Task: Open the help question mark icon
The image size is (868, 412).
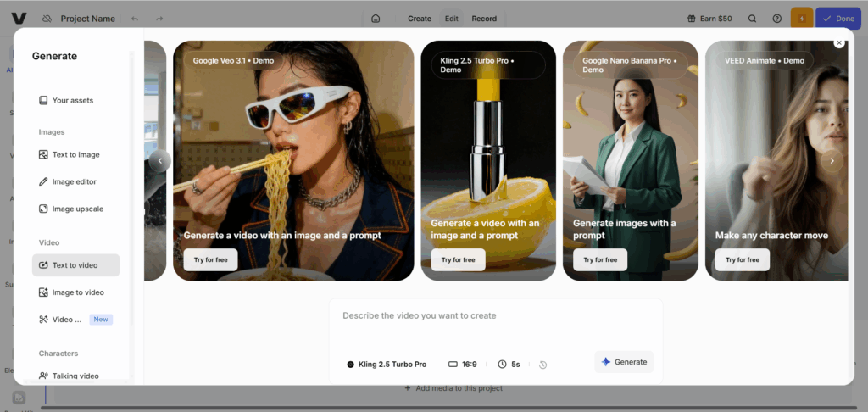Action: tap(777, 19)
